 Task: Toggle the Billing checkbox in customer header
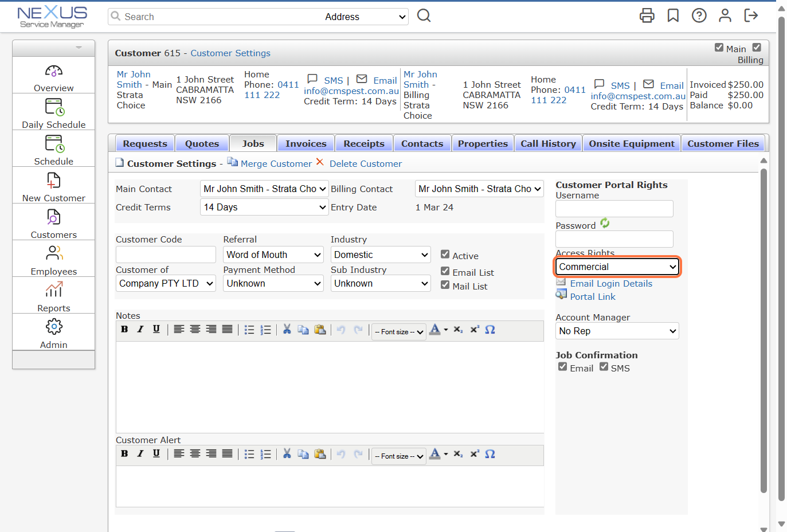(757, 47)
